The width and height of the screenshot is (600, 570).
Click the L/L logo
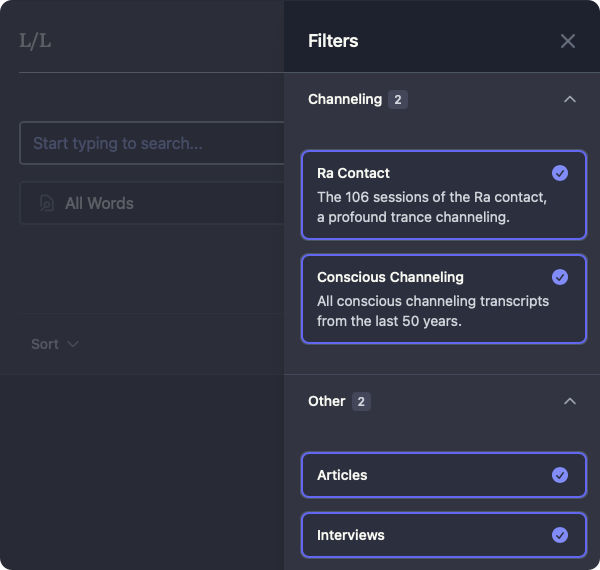[x=35, y=41]
